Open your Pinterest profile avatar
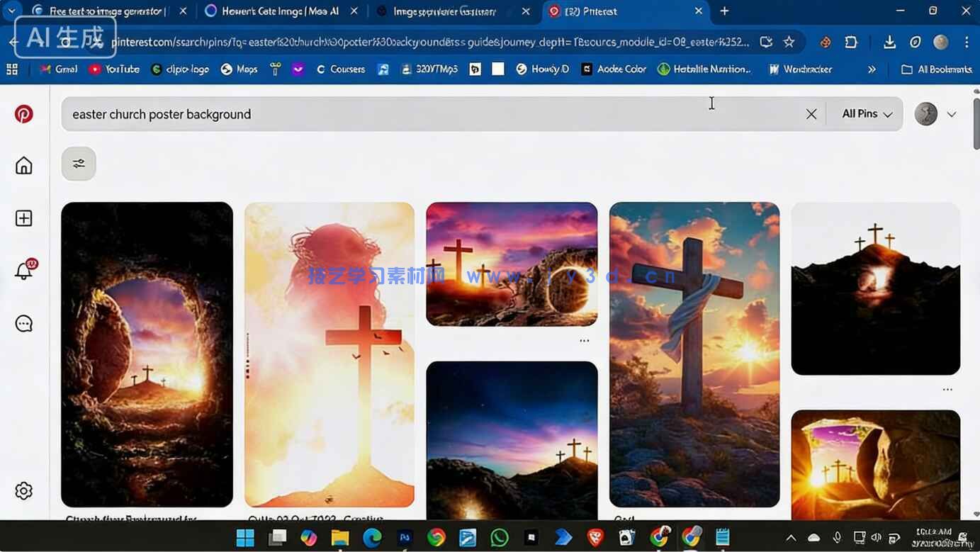The width and height of the screenshot is (980, 552). click(925, 113)
